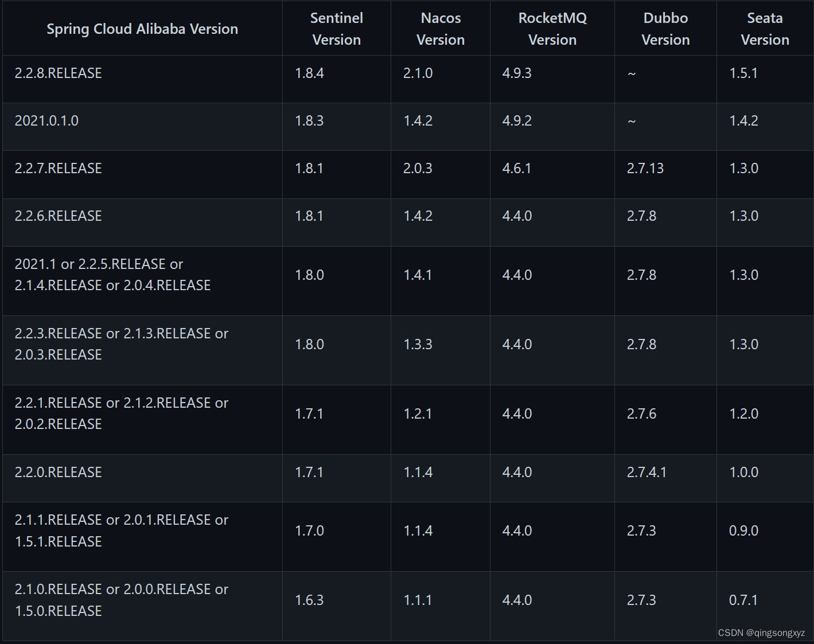Click Sentinel value "1.8.3"
Image resolution: width=814 pixels, height=644 pixels.
click(309, 121)
